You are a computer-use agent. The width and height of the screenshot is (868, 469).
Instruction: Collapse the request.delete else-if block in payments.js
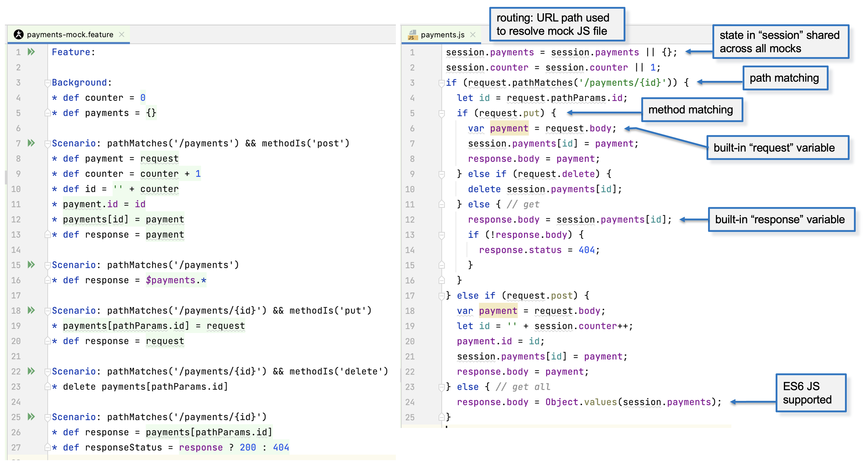[441, 174]
